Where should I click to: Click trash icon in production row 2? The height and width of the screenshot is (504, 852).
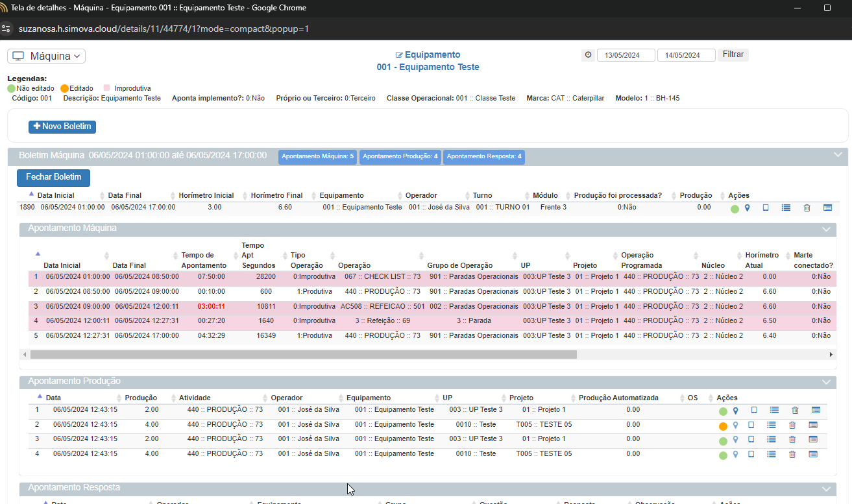pos(792,426)
